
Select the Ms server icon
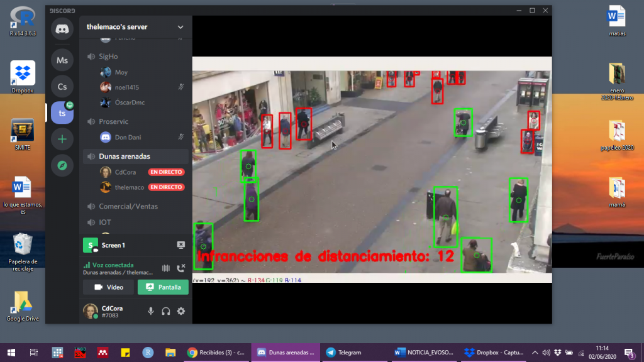pos(62,60)
